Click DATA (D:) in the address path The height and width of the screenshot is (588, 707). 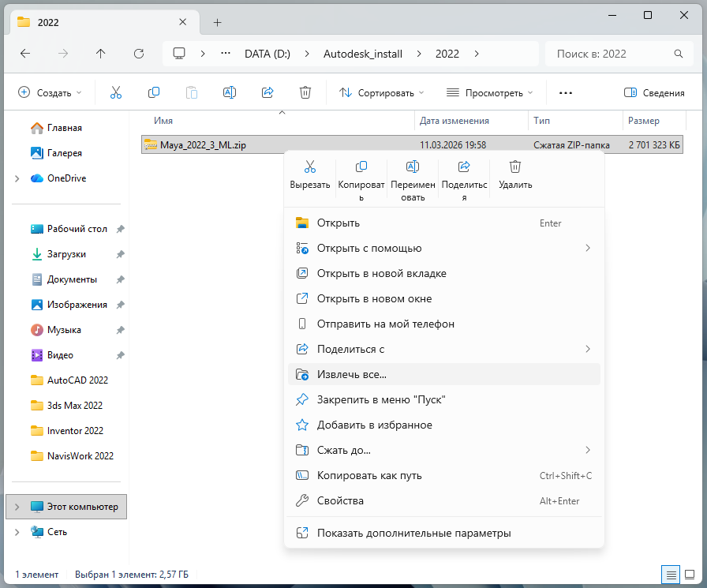tap(267, 54)
